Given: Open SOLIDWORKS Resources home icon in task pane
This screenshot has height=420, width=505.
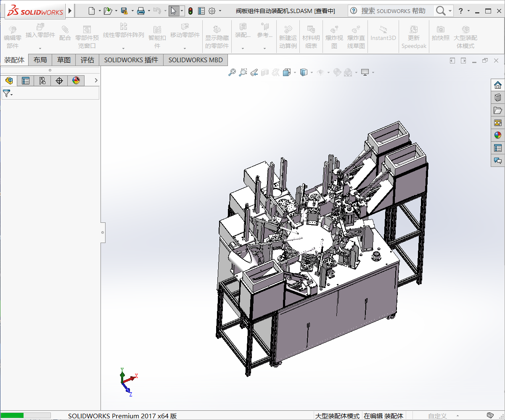Looking at the screenshot, I should click(498, 85).
